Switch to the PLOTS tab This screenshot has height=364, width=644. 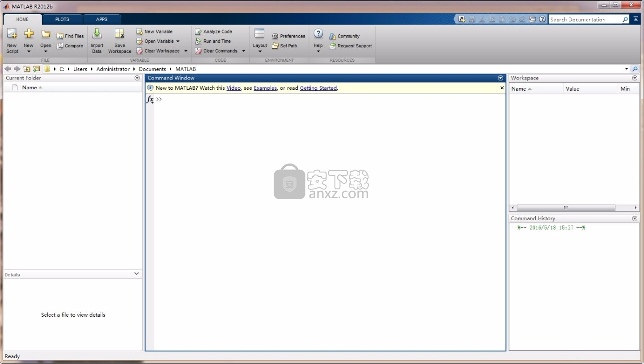point(62,19)
